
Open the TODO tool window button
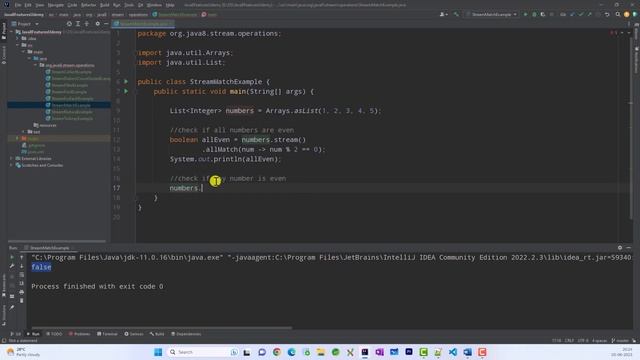pyautogui.click(x=54, y=334)
